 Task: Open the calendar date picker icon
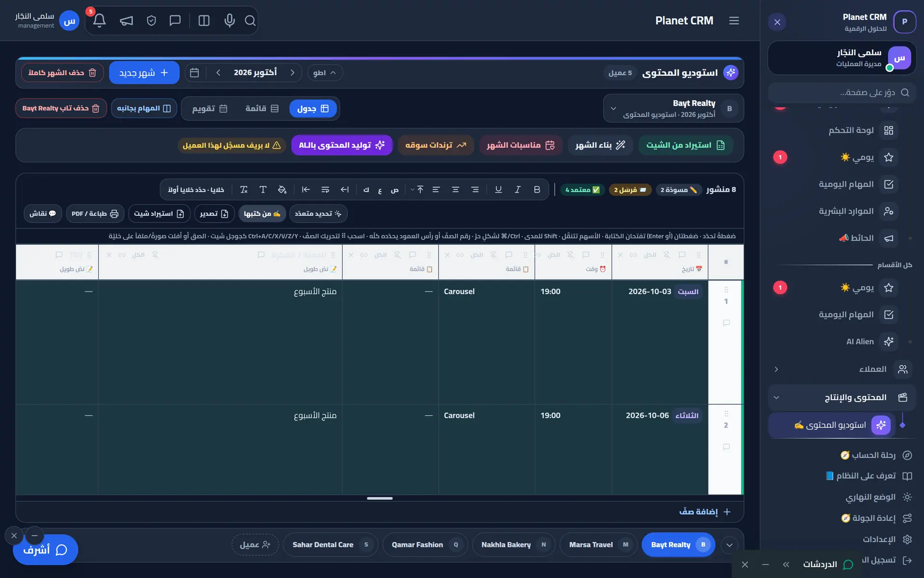(x=194, y=73)
